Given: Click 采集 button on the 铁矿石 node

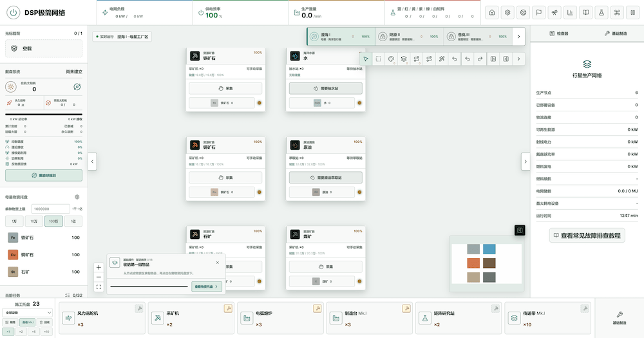Looking at the screenshot, I should pyautogui.click(x=225, y=88).
